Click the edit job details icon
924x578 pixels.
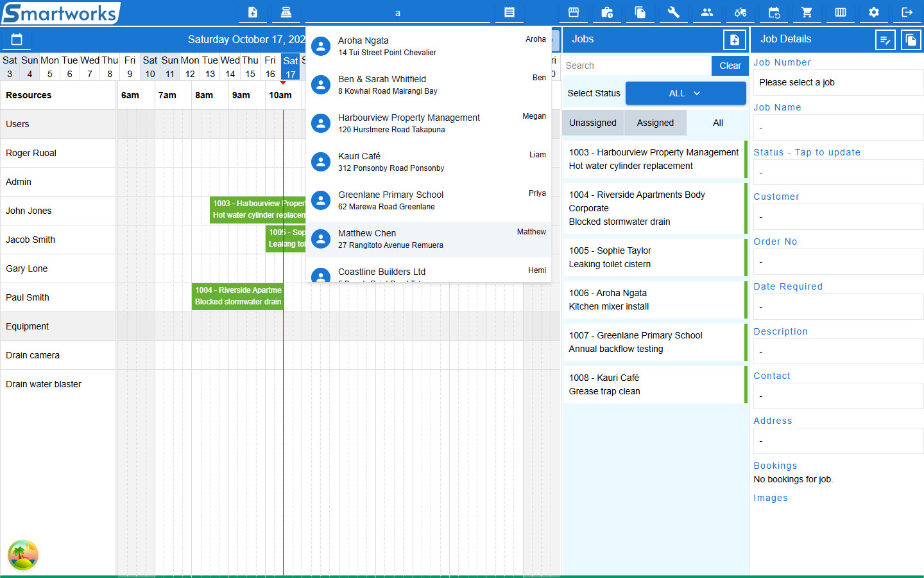[886, 40]
